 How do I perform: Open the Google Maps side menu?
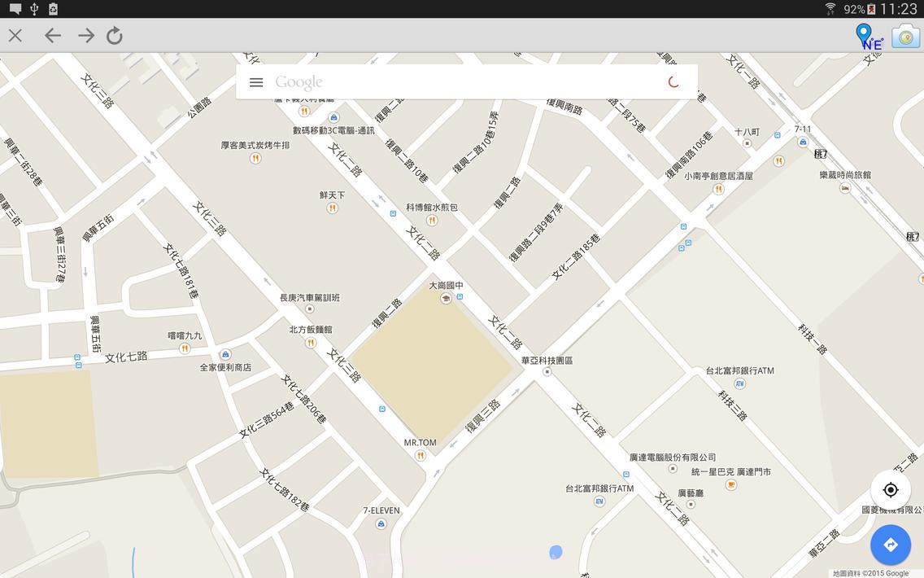point(256,81)
